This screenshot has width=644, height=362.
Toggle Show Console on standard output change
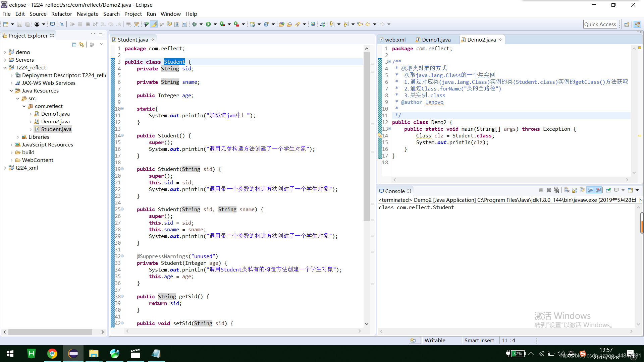(x=590, y=190)
